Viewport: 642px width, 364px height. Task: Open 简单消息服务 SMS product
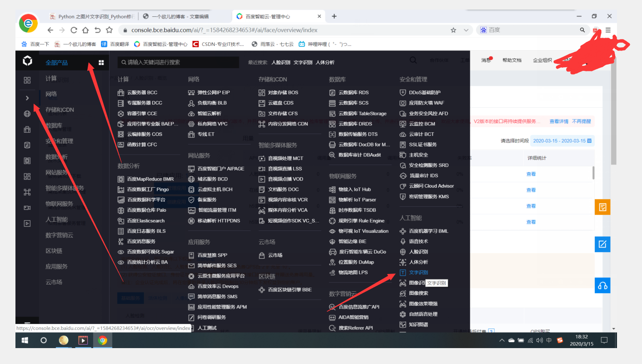point(218,296)
